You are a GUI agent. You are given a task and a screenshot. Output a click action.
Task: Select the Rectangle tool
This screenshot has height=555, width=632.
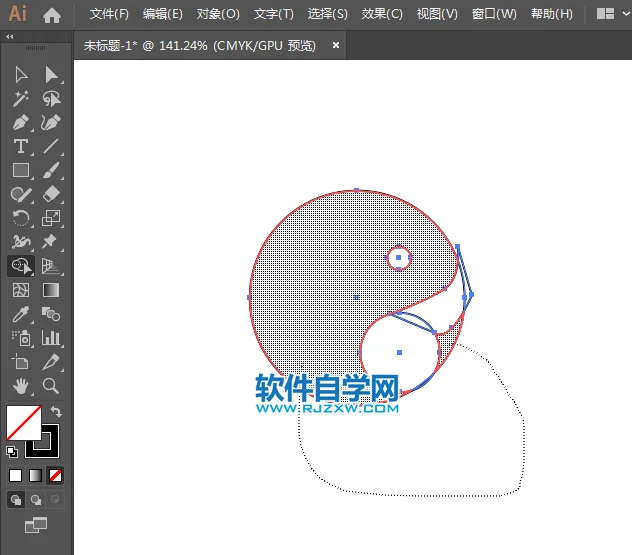[21, 170]
